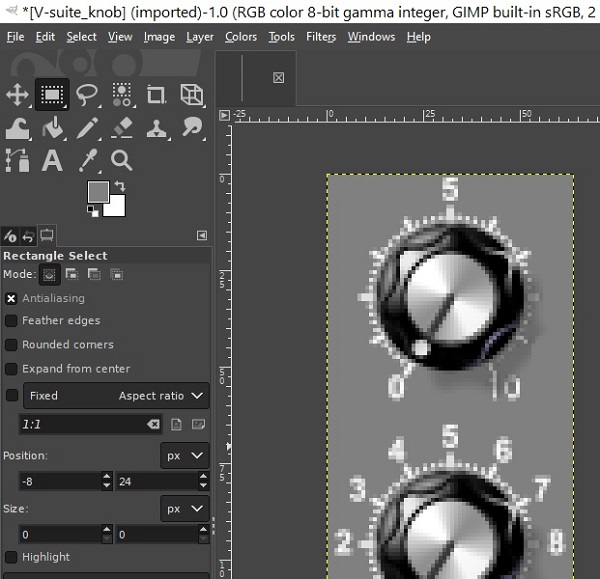Enable Feather edges option
Screen dimensions: 600x579
coord(11,321)
